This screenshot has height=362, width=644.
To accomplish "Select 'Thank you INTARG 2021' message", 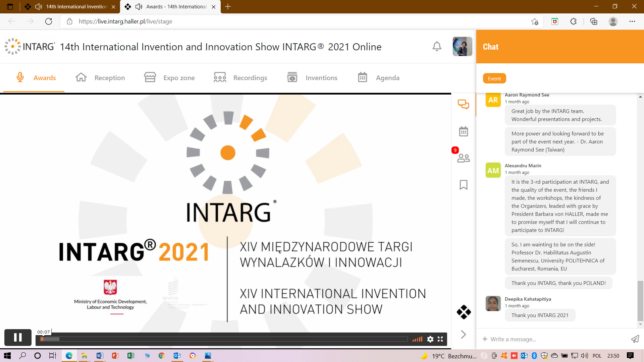I will (540, 315).
